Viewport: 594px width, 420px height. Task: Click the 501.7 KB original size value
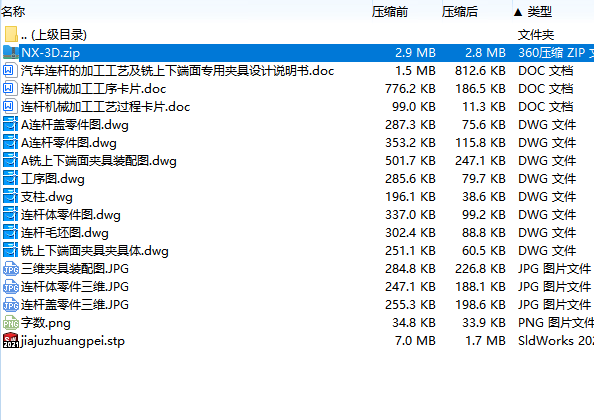410,161
